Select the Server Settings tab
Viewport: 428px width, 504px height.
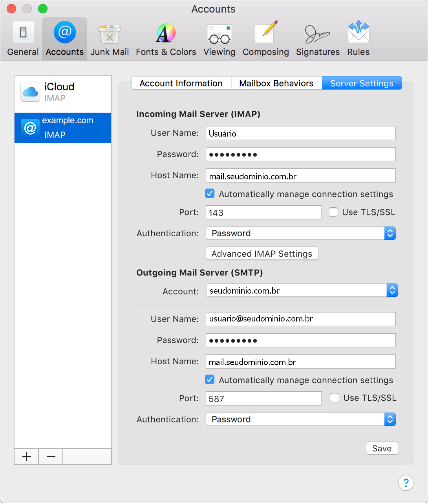coord(362,83)
